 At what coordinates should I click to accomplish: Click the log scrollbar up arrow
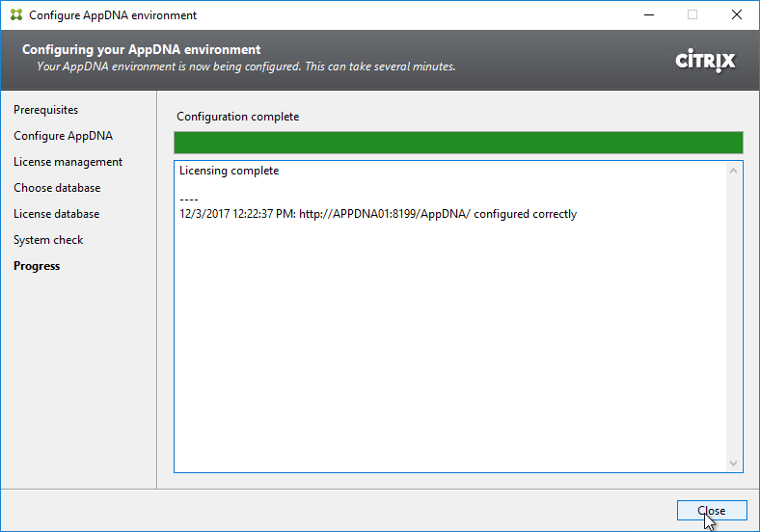[733, 171]
